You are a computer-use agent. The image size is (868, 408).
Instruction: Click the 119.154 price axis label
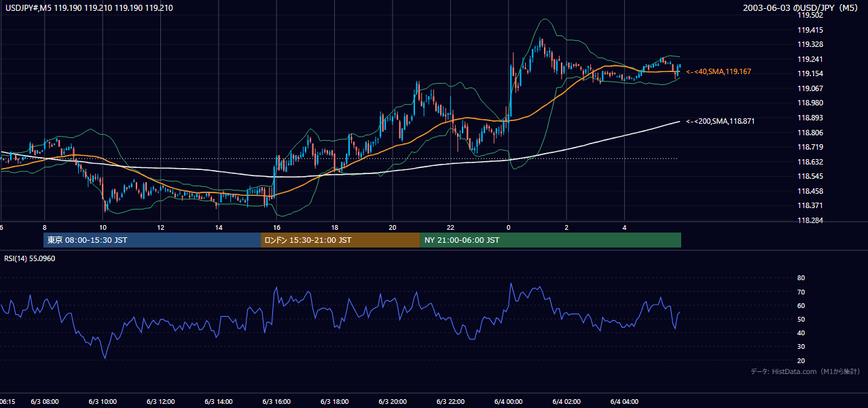(x=810, y=73)
